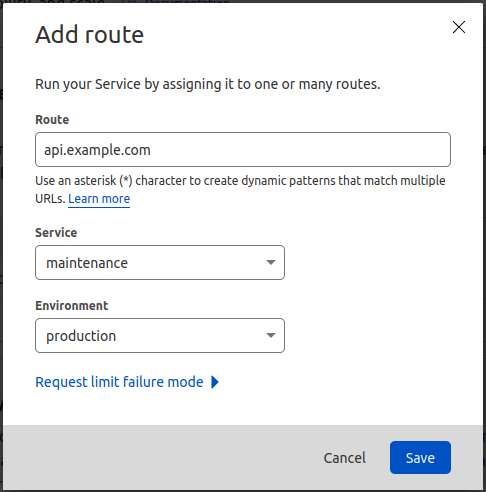Click the Add route dialog title

coord(89,35)
